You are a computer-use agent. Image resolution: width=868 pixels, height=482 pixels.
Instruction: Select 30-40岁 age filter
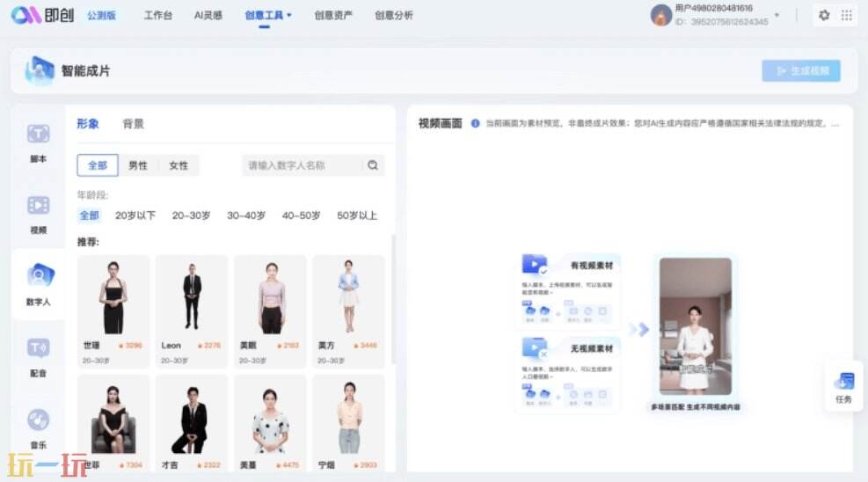pyautogui.click(x=246, y=215)
